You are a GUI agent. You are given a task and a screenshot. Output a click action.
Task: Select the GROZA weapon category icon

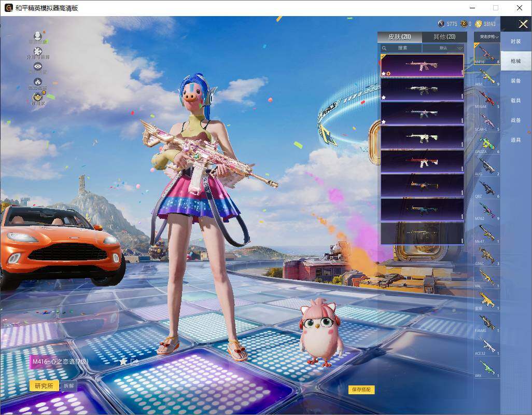487,143
